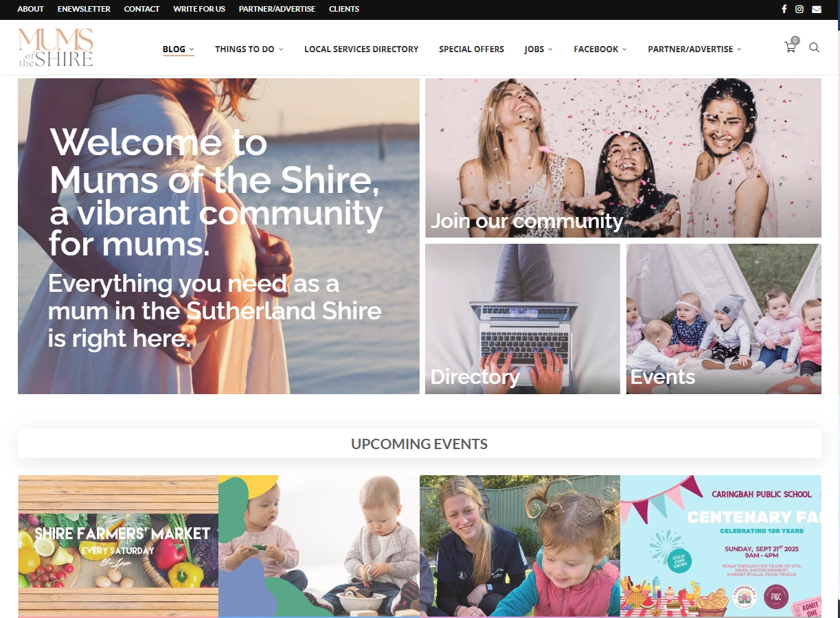Expand the Facebook navigation dropdown
Screen dimensions: 840x618
tap(600, 49)
